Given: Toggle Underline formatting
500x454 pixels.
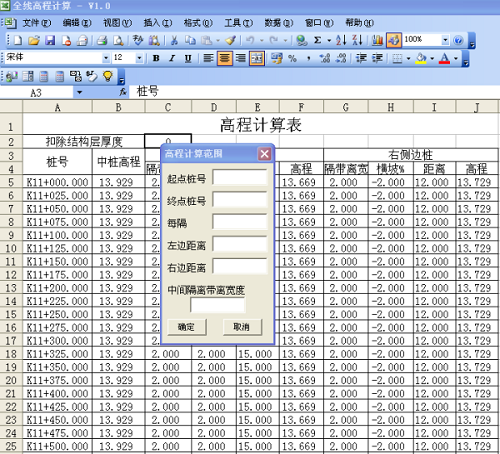Looking at the screenshot, I should [188, 58].
